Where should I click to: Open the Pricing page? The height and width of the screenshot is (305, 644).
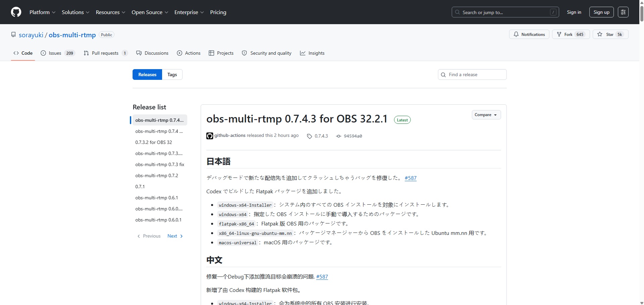[218, 12]
